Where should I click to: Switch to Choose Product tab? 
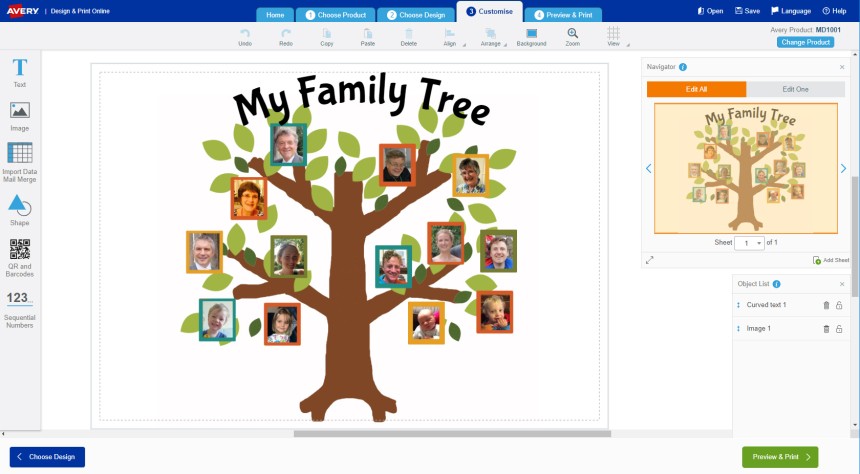point(336,15)
